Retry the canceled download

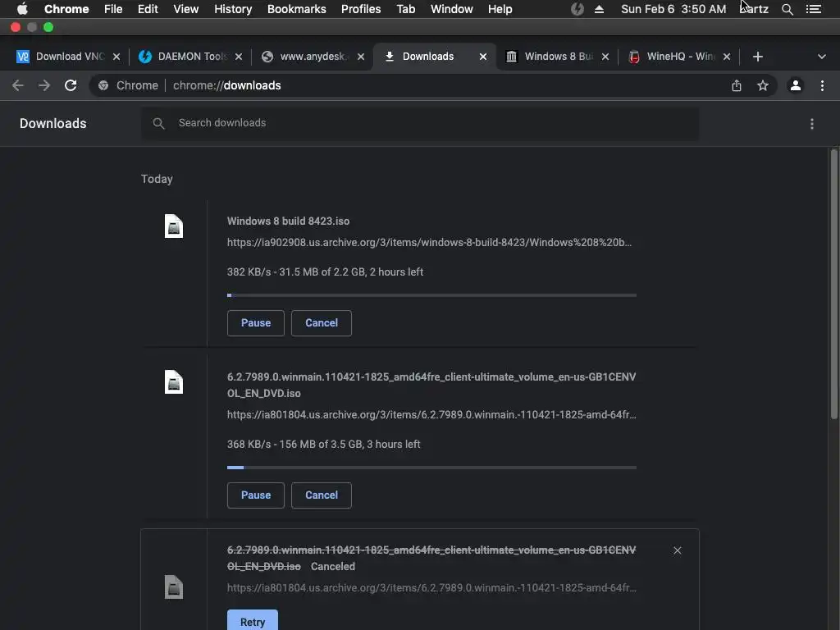[x=253, y=622]
